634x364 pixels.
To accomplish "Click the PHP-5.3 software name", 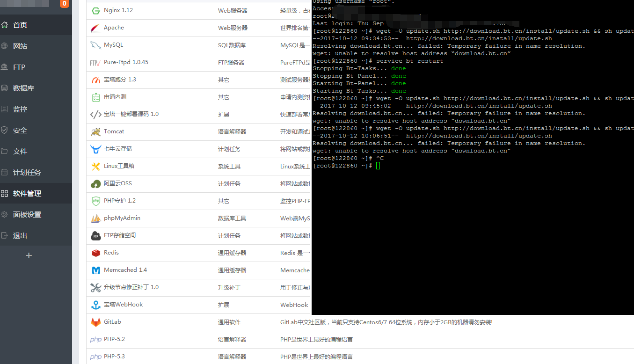I will (x=114, y=357).
